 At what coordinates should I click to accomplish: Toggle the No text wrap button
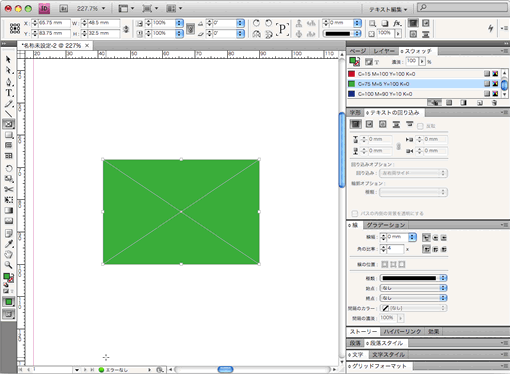[x=356, y=124]
